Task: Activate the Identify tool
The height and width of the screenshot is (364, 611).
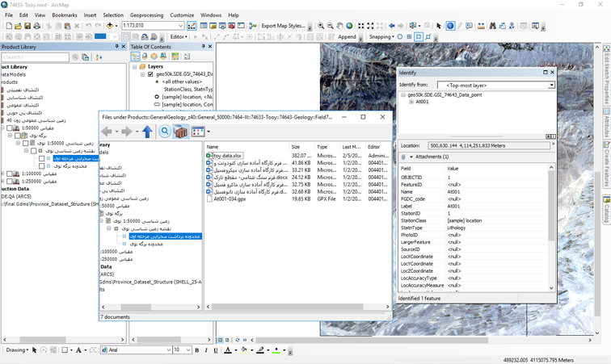Action: pyautogui.click(x=450, y=26)
